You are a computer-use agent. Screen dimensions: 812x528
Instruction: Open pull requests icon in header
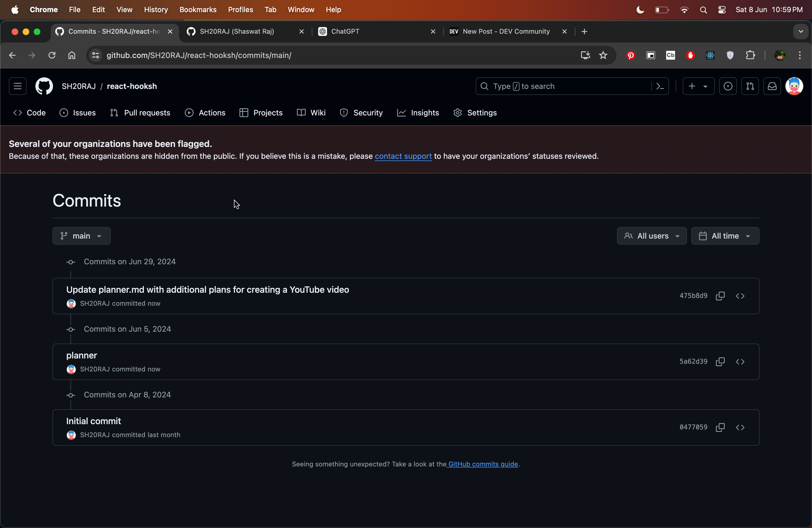[750, 86]
